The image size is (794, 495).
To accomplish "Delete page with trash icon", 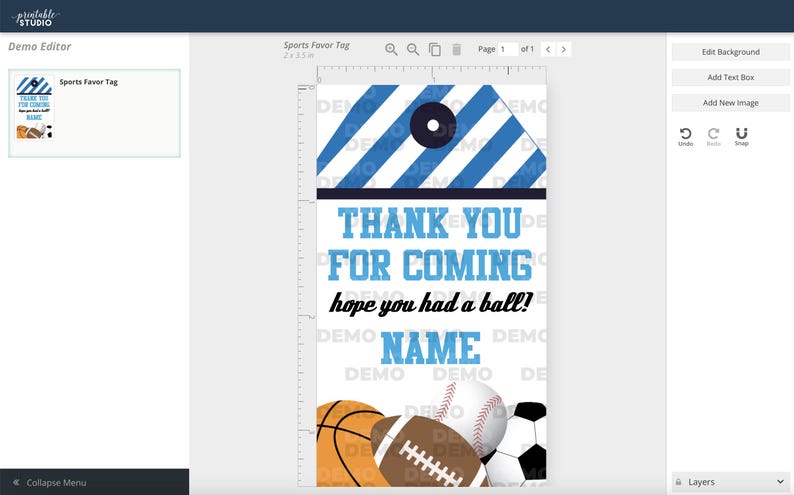I will pos(456,49).
